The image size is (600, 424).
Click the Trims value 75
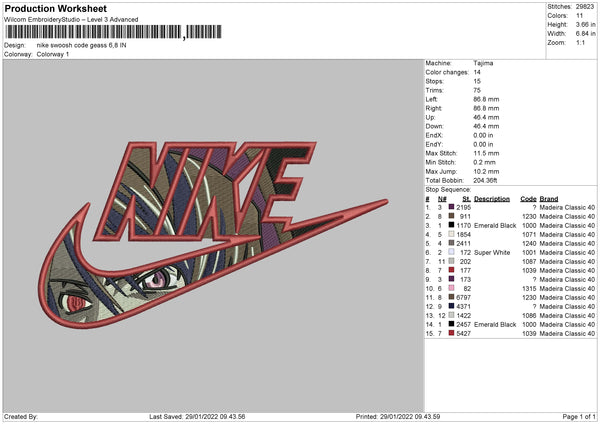(x=477, y=90)
